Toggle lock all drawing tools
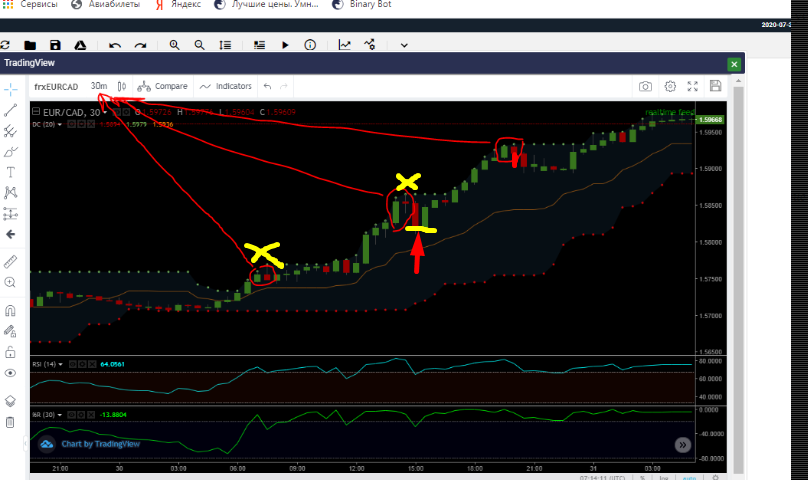The height and width of the screenshot is (480, 808). [10, 353]
